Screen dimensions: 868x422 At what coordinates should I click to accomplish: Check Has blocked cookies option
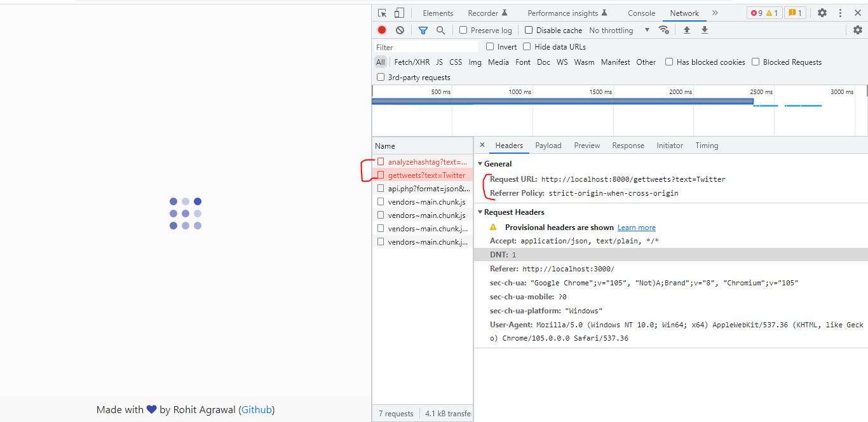(x=669, y=62)
